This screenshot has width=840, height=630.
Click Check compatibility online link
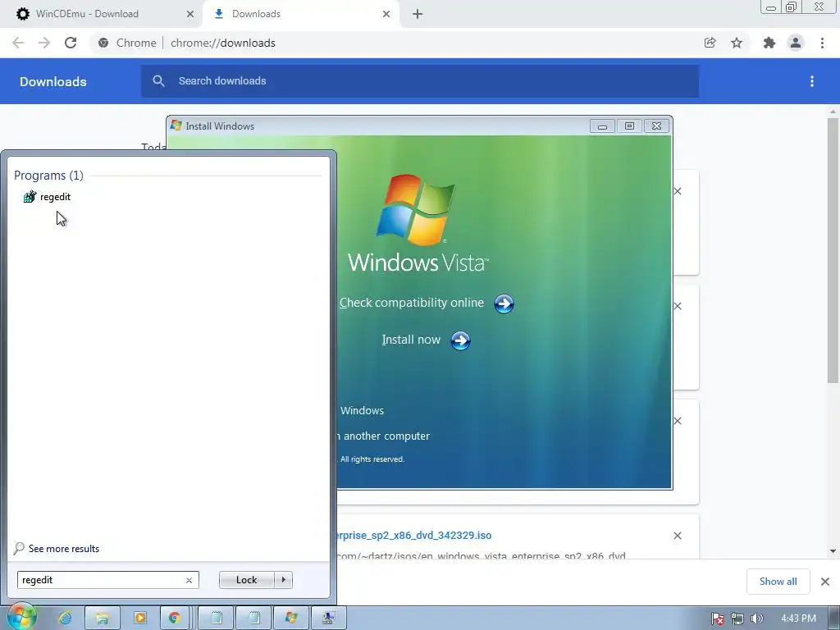coord(412,303)
